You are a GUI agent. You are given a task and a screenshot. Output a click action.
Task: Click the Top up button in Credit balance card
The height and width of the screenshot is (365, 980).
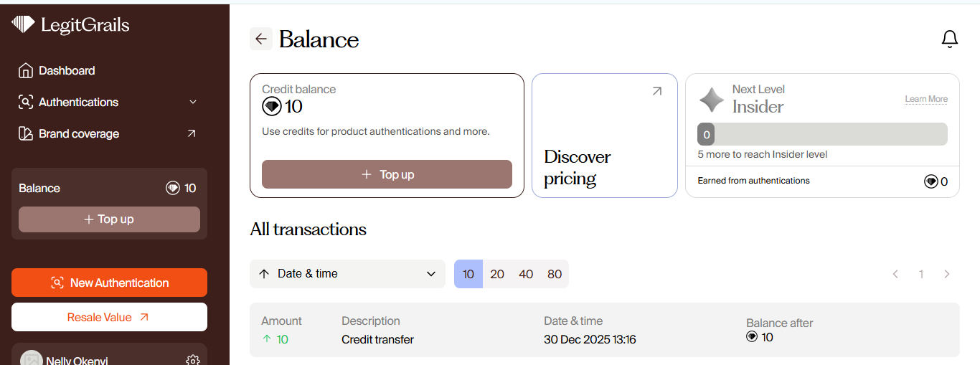click(x=387, y=174)
